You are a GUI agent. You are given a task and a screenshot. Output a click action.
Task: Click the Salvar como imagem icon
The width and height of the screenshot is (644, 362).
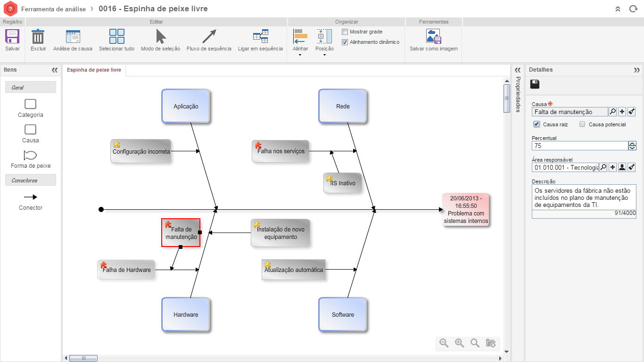[433, 37]
